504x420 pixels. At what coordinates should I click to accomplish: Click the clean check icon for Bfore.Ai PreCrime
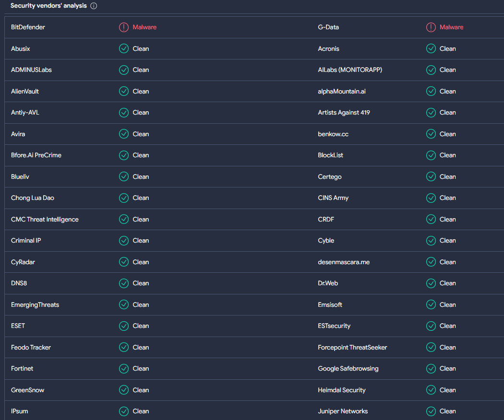pyautogui.click(x=124, y=155)
